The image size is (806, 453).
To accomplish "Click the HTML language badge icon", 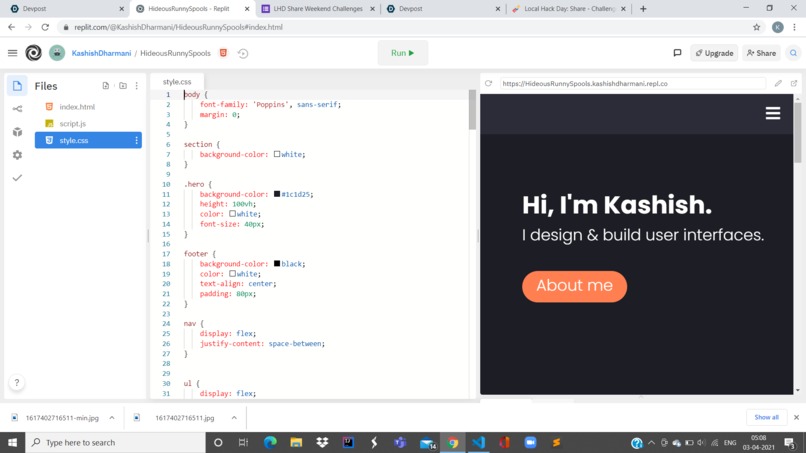I will 223,53.
